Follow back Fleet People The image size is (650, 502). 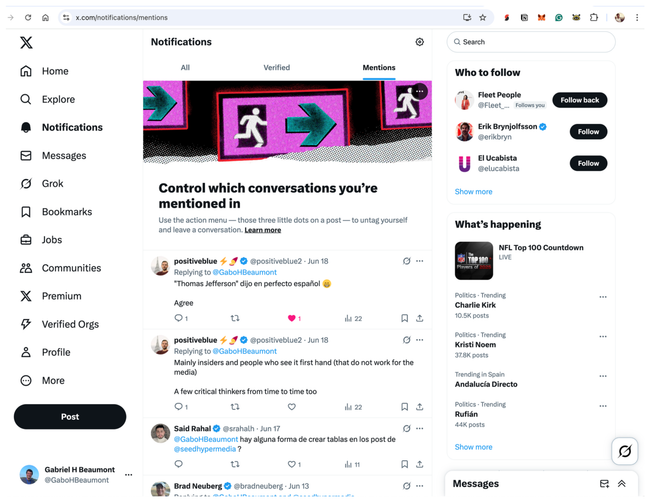pos(580,100)
